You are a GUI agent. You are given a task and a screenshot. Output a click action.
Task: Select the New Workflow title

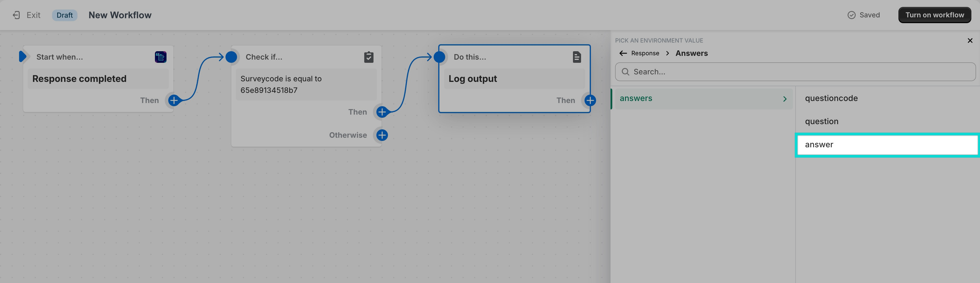[120, 15]
